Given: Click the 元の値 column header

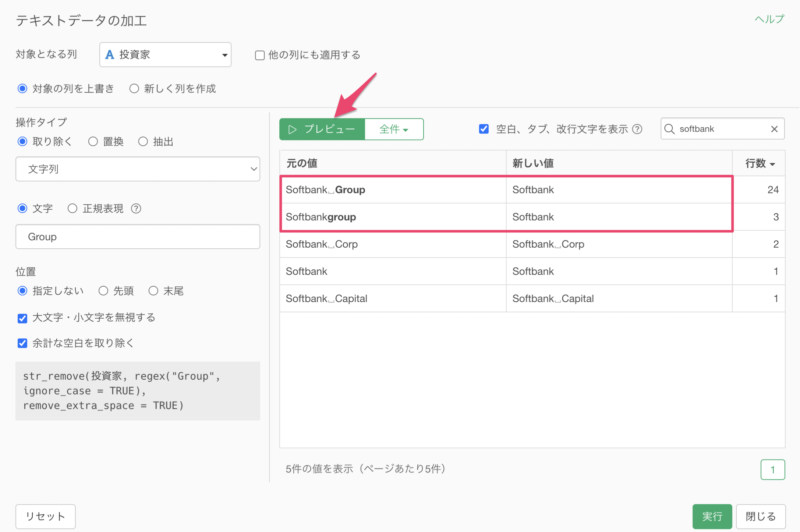Looking at the screenshot, I should [393, 163].
